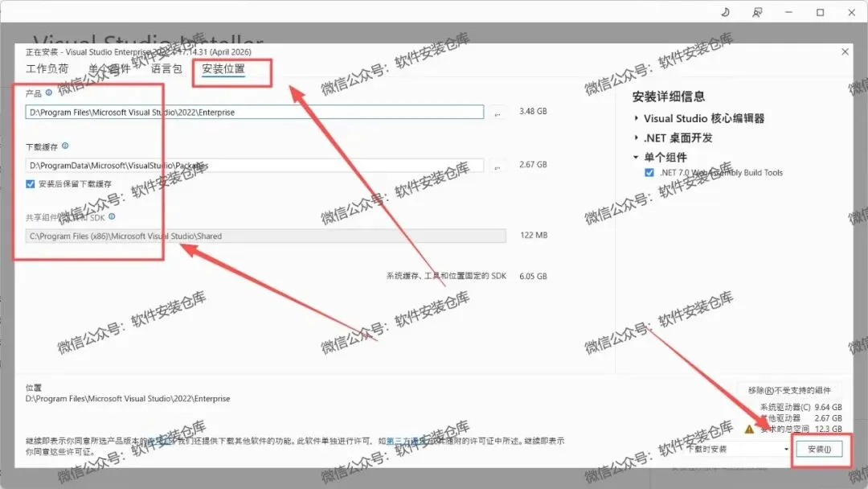The width and height of the screenshot is (868, 489).
Task: Select the 安装位置 tab
Action: (223, 69)
